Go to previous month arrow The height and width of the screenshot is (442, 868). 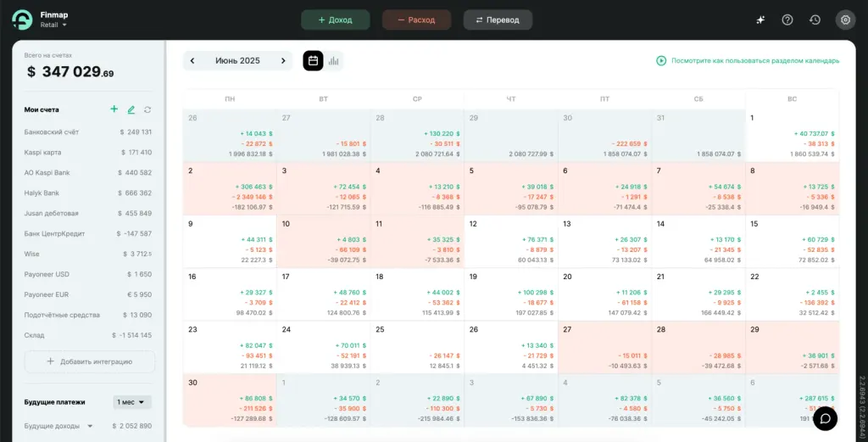(x=192, y=61)
